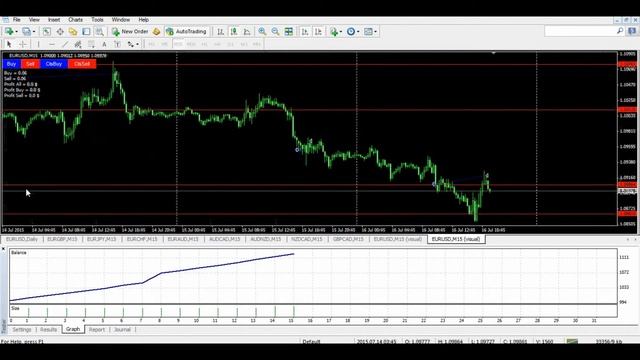This screenshot has height=360, width=640.
Task: Select the trendline tool
Action: [x=65, y=44]
